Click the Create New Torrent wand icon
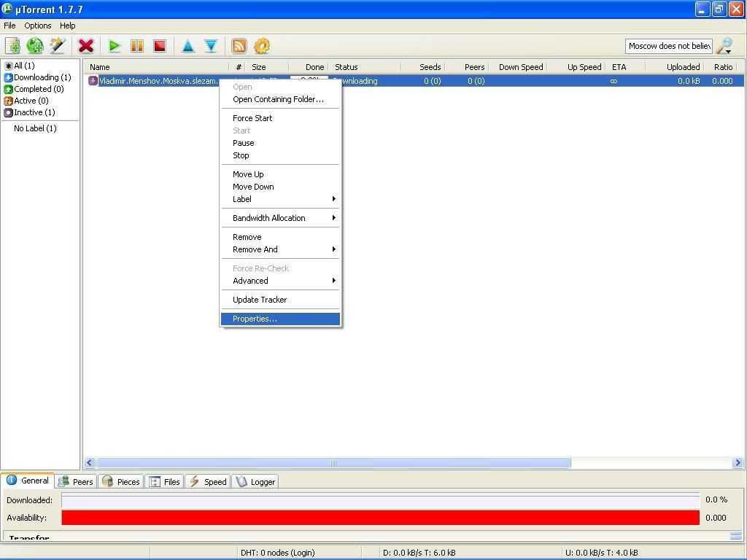The width and height of the screenshot is (747, 560). (58, 46)
